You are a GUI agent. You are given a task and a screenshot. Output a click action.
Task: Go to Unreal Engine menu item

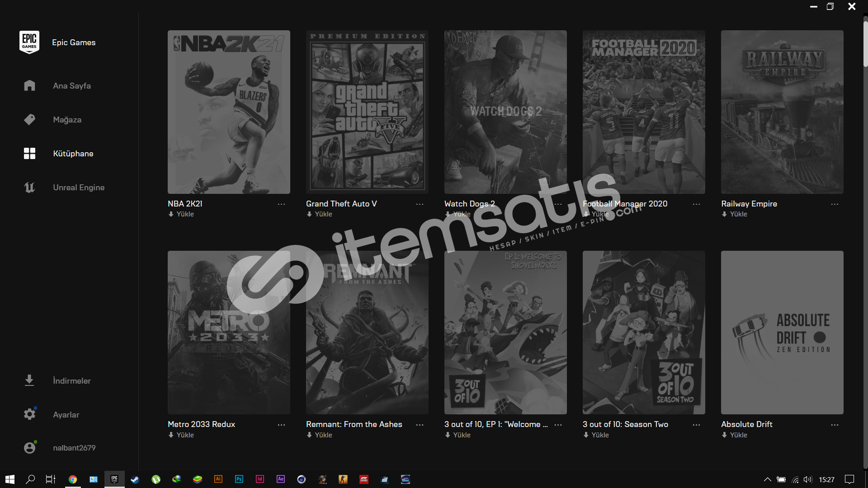[x=79, y=187]
